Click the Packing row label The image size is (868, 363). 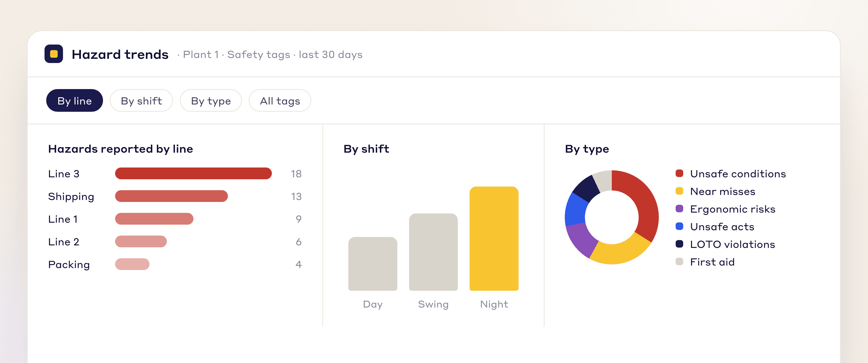69,265
